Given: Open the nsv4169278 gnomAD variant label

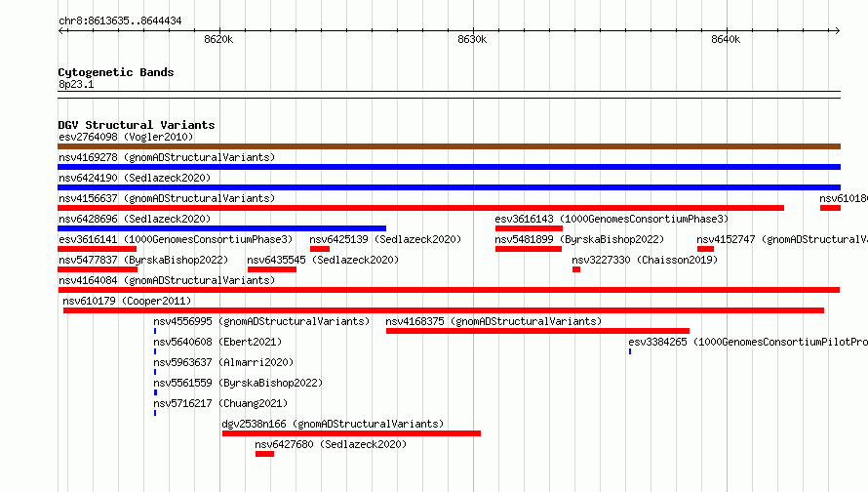Looking at the screenshot, I should point(167,157).
